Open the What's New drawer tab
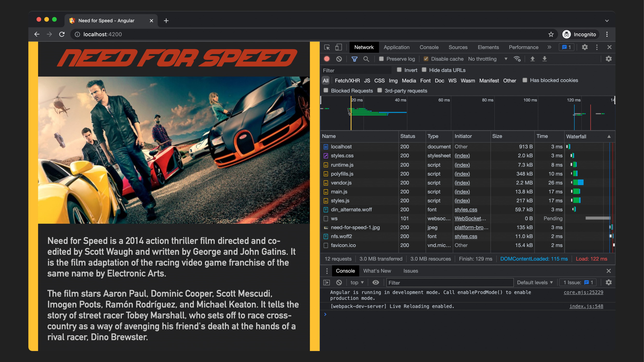The image size is (644, 362). pyautogui.click(x=377, y=271)
